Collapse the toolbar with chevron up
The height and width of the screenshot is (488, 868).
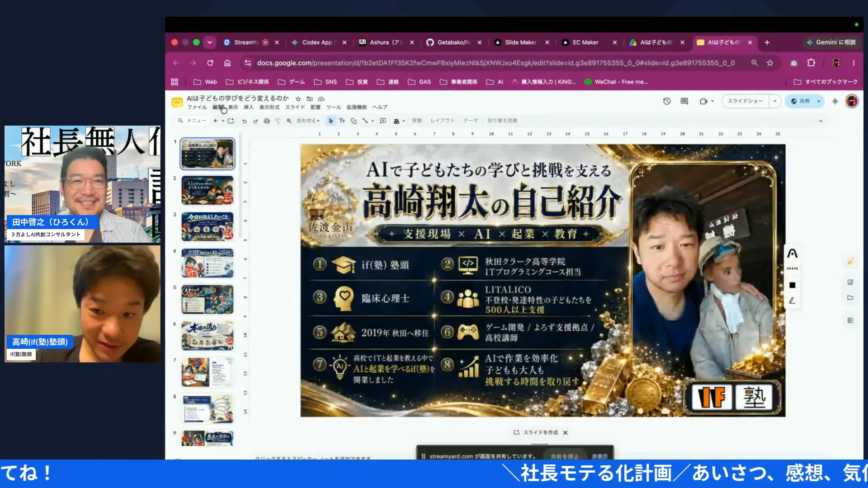tap(821, 121)
